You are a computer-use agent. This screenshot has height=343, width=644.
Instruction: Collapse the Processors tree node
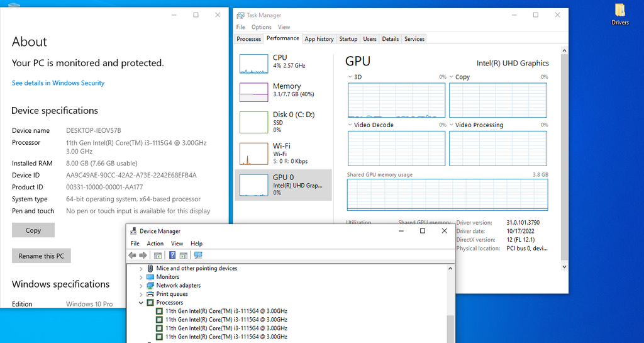(x=141, y=303)
